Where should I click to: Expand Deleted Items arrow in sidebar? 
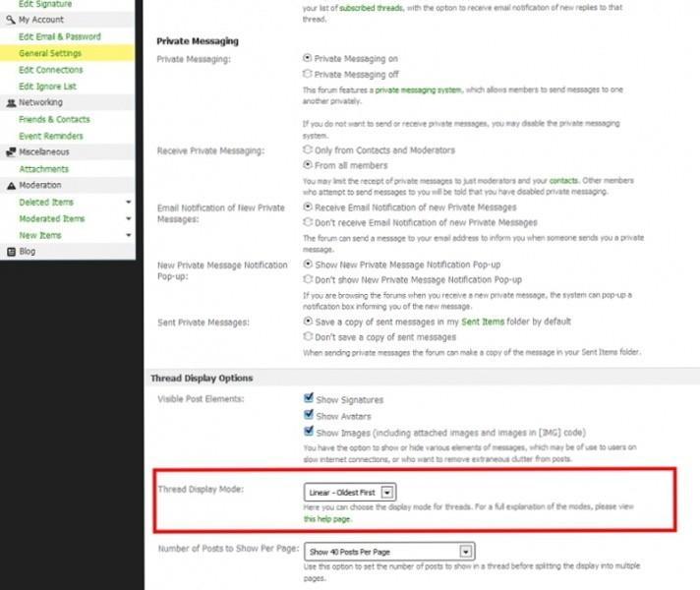click(129, 203)
